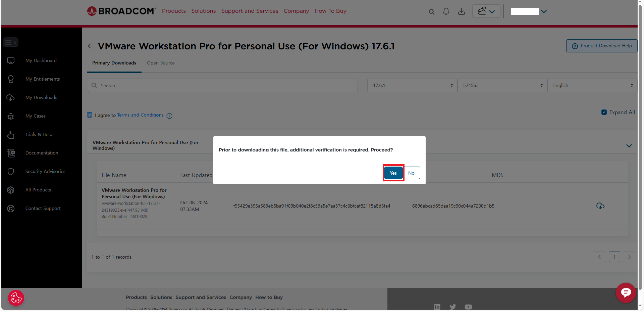Click the My Downloads cloud icon
This screenshot has width=644, height=311.
pos(11,98)
